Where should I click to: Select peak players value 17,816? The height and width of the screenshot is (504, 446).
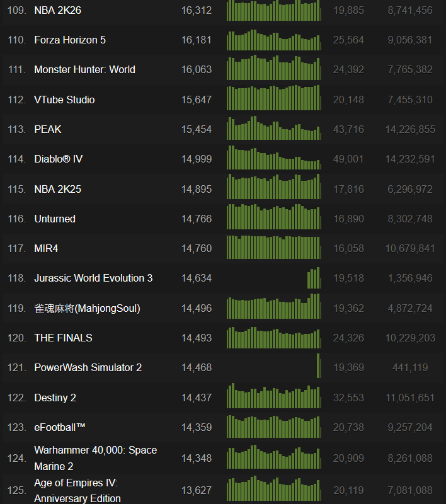[348, 189]
